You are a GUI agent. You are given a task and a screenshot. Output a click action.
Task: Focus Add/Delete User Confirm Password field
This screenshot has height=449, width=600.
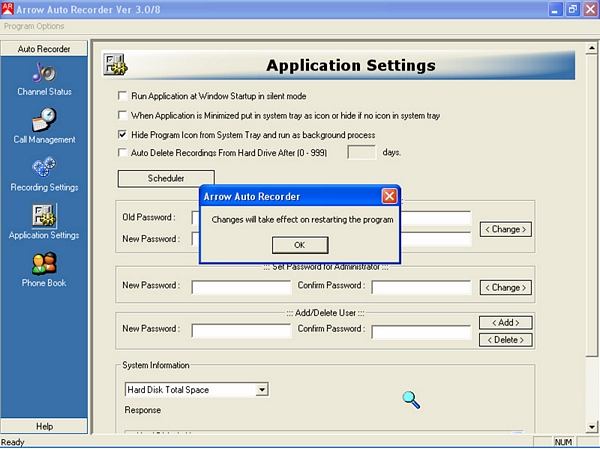click(x=421, y=332)
